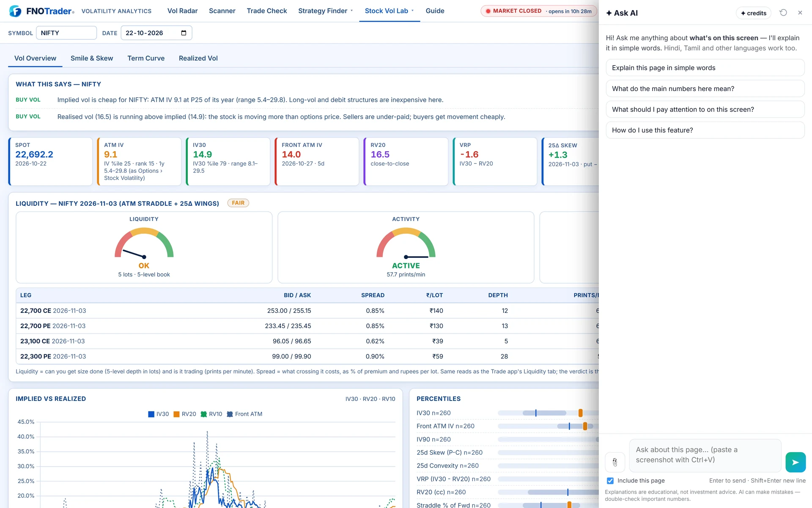The width and height of the screenshot is (812, 508).
Task: Focus the Ask about this page textbox
Action: click(x=705, y=456)
